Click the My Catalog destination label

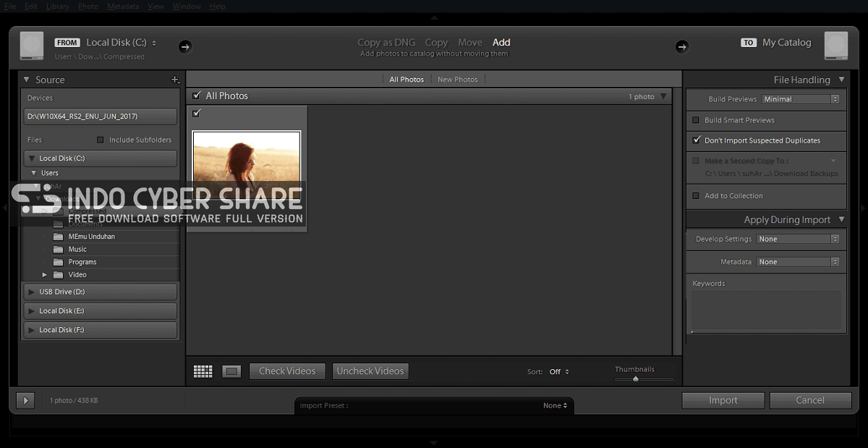(x=787, y=43)
